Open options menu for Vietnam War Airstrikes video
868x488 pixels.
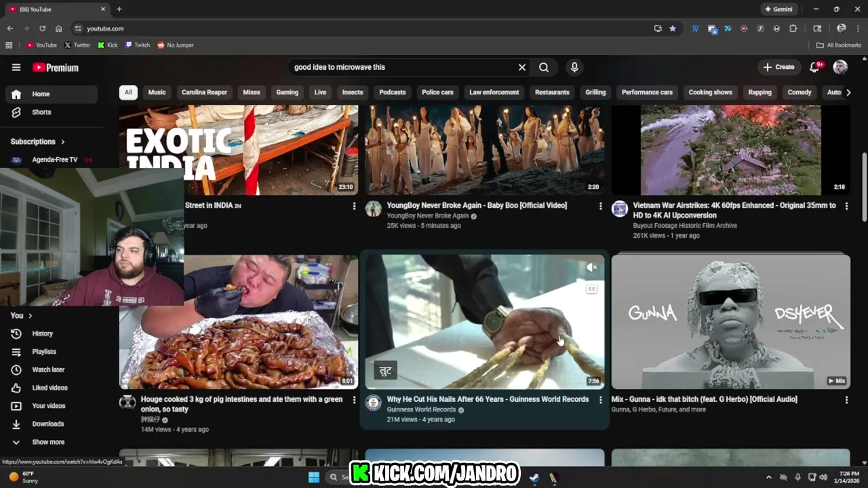point(846,206)
